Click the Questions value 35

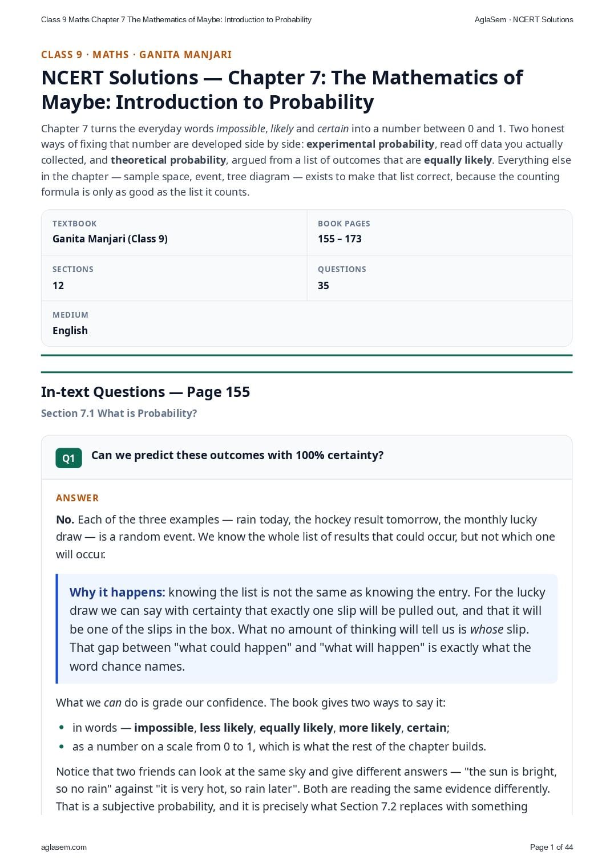click(324, 286)
